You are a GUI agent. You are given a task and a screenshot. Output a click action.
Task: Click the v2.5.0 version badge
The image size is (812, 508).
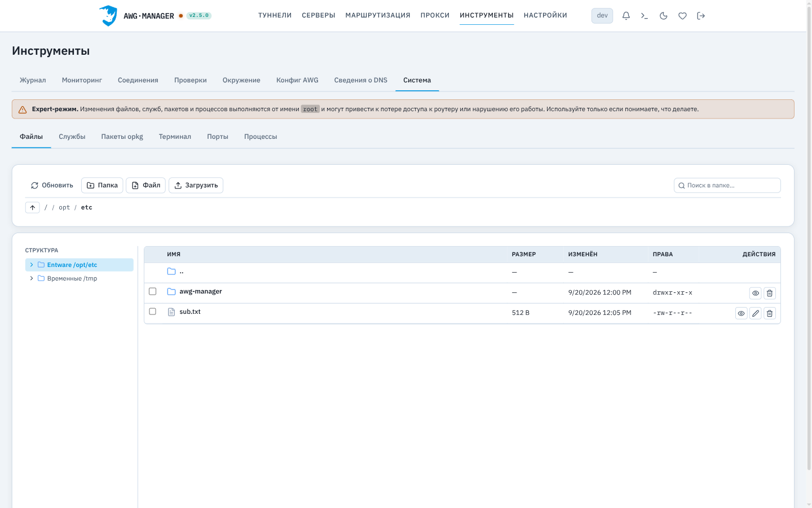pyautogui.click(x=198, y=16)
